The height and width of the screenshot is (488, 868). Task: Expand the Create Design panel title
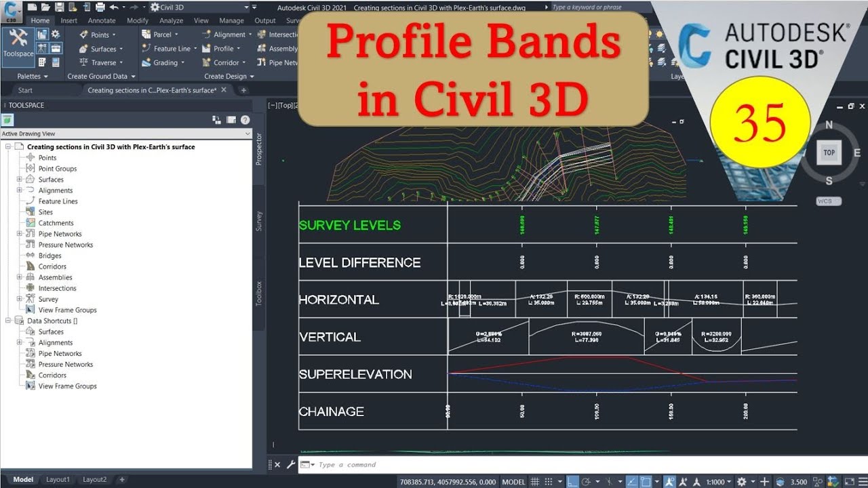pos(229,77)
